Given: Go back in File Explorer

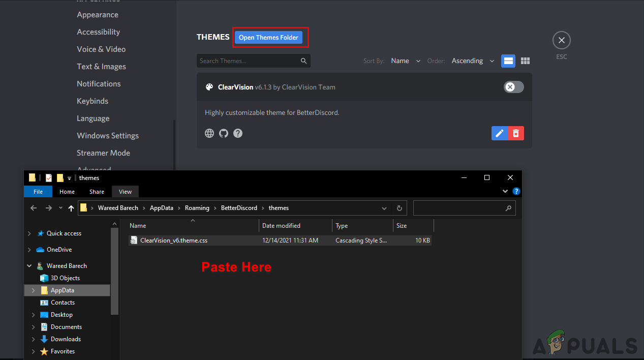Looking at the screenshot, I should point(34,208).
